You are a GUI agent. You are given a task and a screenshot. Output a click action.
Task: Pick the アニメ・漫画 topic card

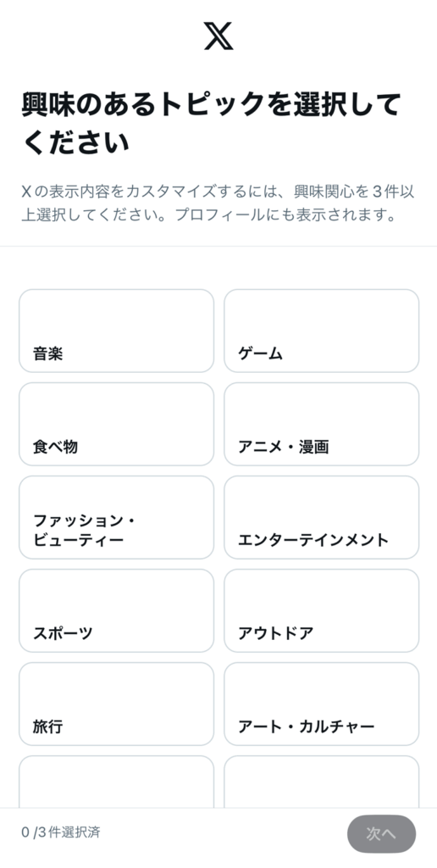(321, 424)
